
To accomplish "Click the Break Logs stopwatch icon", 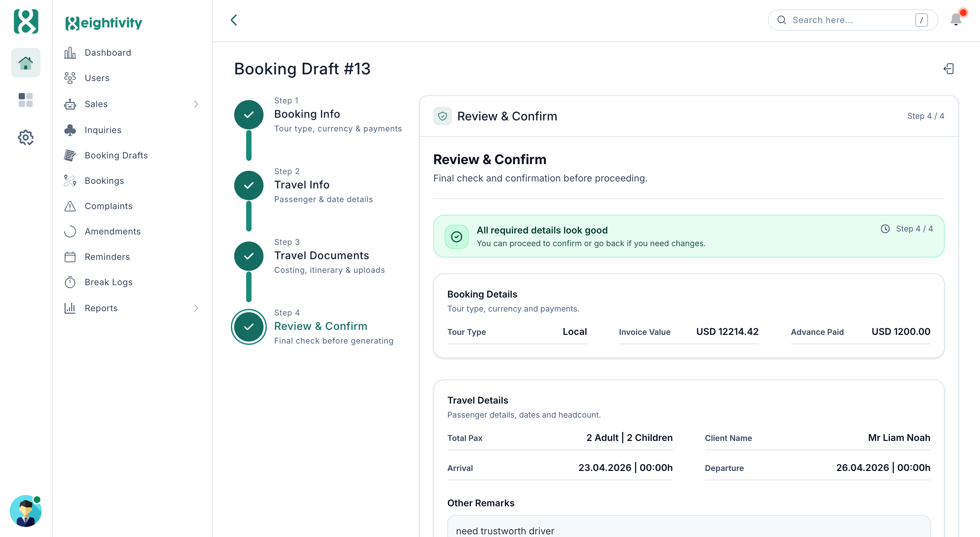I will tap(70, 282).
